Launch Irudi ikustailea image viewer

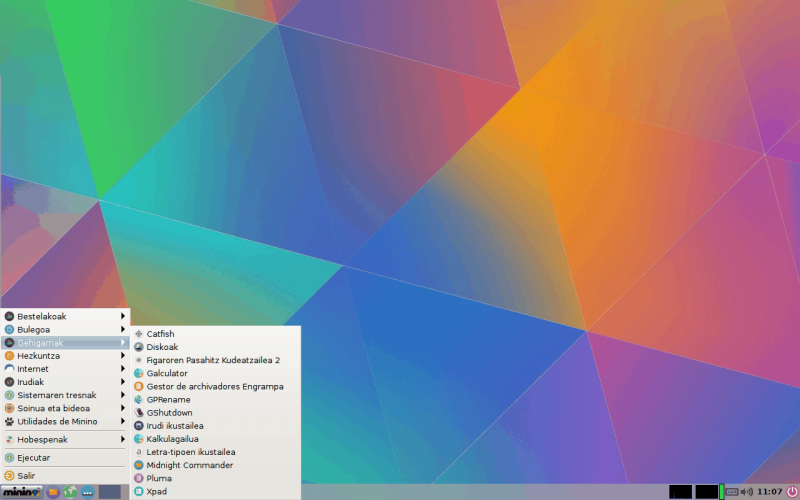point(215,426)
